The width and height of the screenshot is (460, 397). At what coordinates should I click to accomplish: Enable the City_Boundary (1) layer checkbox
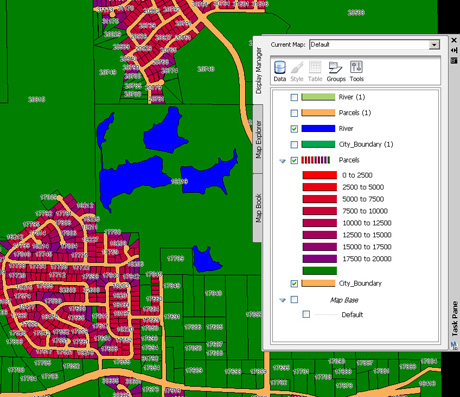click(x=294, y=144)
